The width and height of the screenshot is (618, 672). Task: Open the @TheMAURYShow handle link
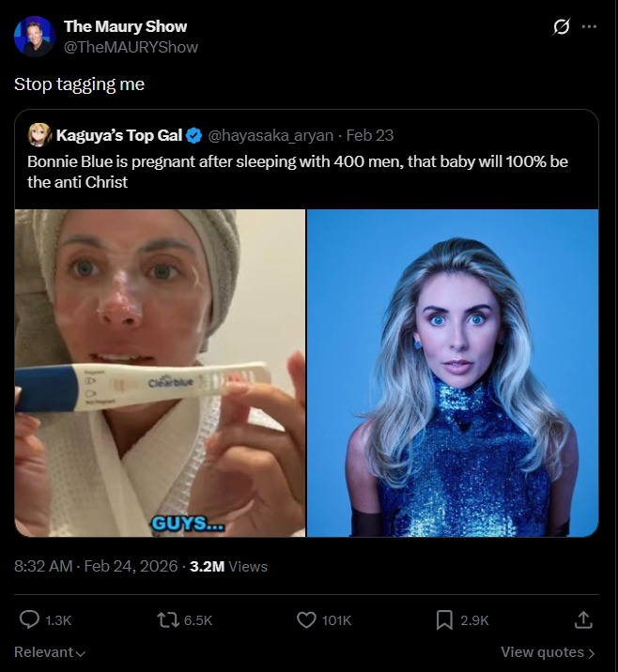pyautogui.click(x=131, y=47)
